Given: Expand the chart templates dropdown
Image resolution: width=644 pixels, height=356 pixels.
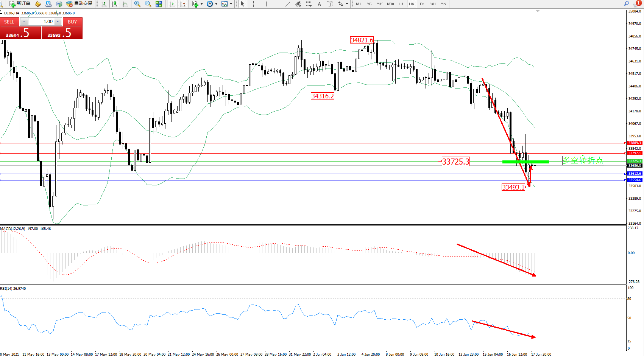Looking at the screenshot, I should point(231,4).
